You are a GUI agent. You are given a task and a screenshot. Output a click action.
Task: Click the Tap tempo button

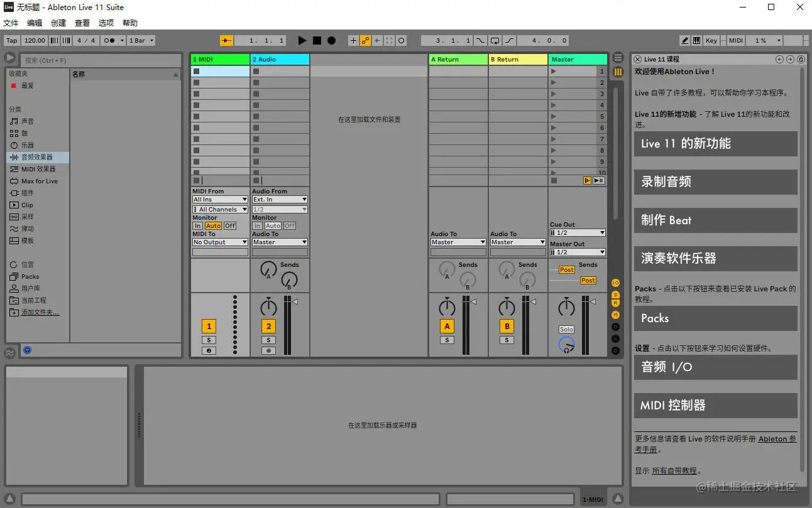[x=12, y=40]
